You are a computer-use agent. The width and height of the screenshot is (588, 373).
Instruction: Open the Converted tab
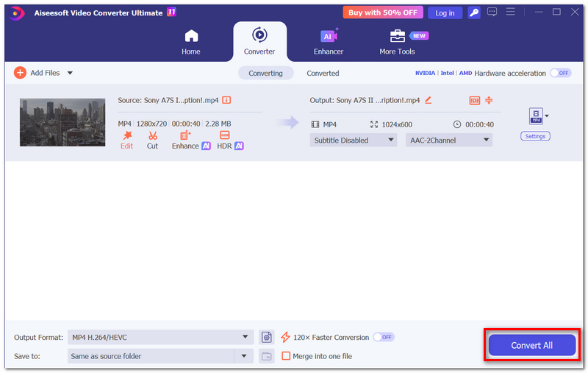(x=323, y=73)
